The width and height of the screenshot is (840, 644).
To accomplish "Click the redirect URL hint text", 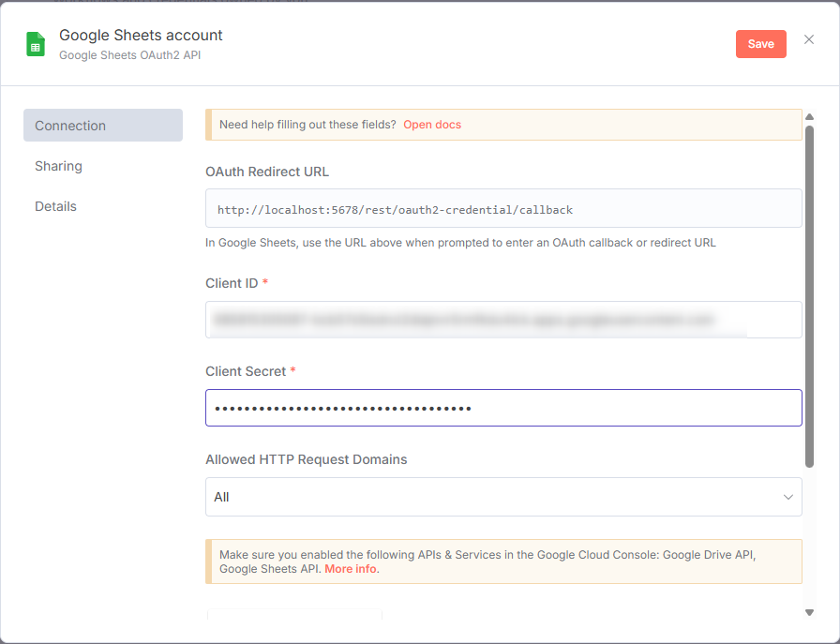I will [x=460, y=243].
